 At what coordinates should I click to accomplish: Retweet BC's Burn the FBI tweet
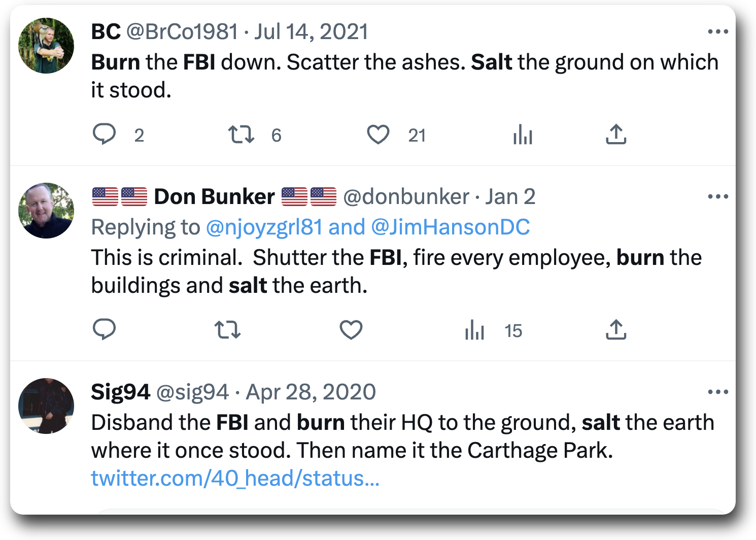(x=241, y=134)
